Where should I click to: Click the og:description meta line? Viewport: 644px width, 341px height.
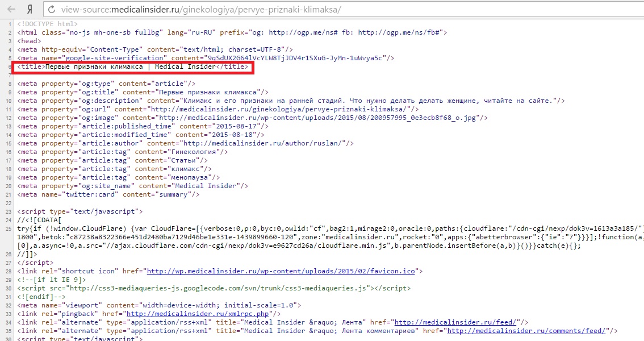pyautogui.click(x=291, y=101)
